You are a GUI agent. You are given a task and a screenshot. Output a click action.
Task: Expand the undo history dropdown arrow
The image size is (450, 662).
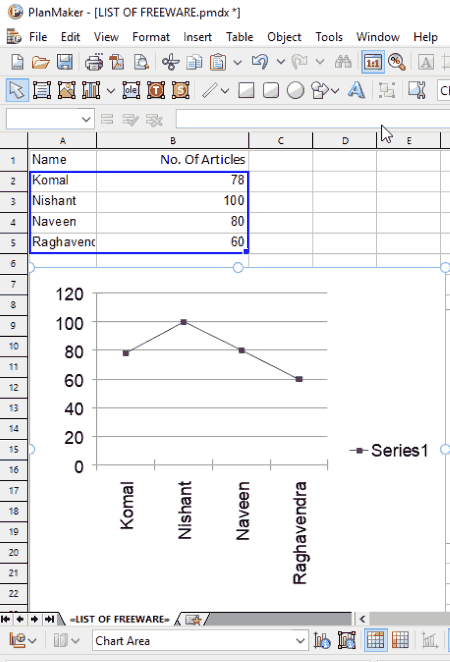[281, 62]
